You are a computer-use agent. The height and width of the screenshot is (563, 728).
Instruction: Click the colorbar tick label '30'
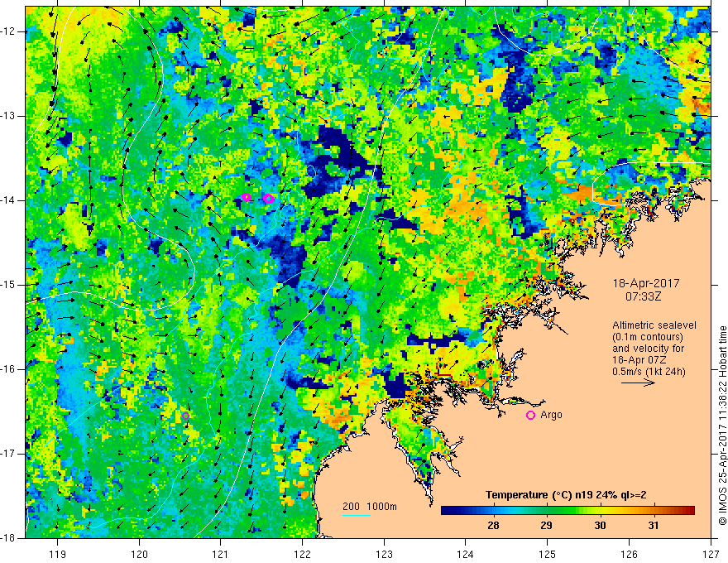tap(600, 526)
